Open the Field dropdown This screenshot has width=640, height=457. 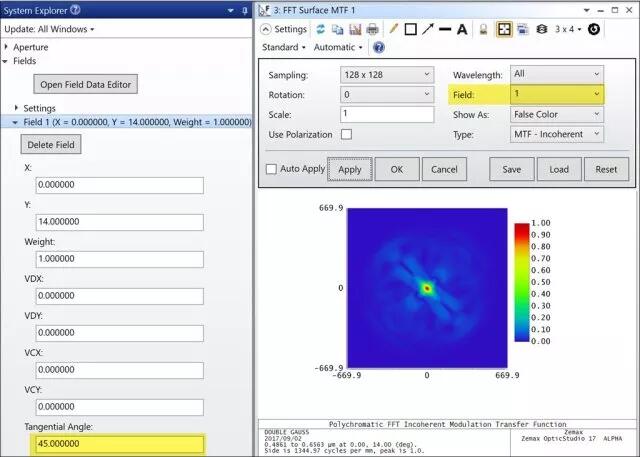point(555,94)
